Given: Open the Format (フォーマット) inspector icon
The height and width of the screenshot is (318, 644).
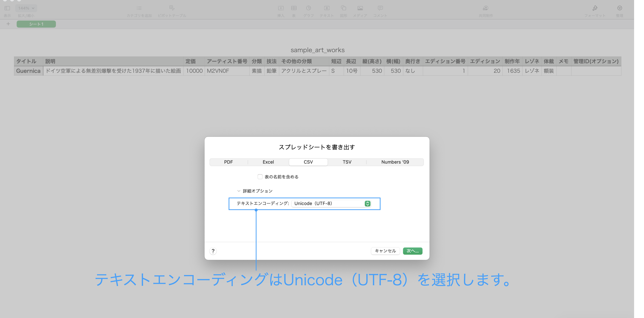Looking at the screenshot, I should pyautogui.click(x=595, y=8).
